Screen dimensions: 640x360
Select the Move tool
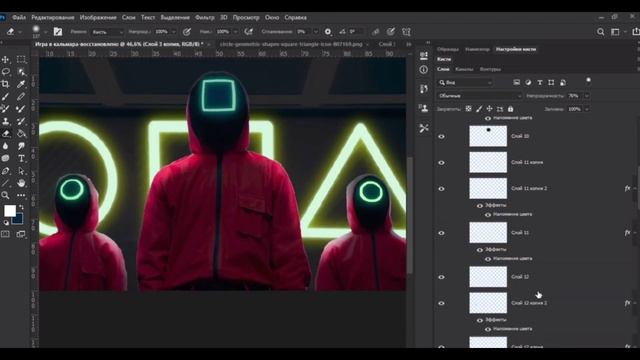[5, 60]
